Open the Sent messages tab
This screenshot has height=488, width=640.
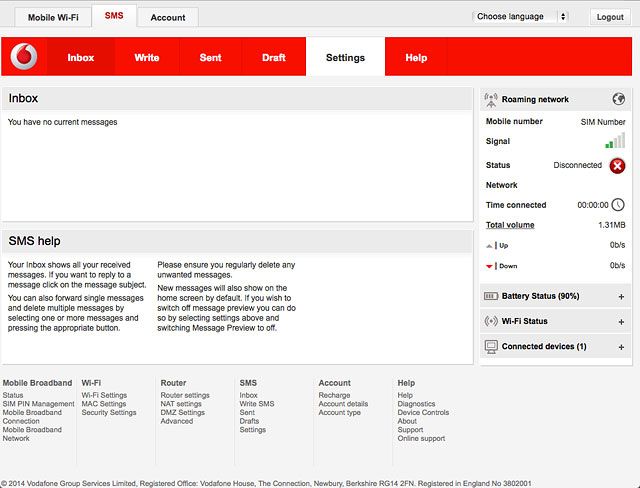click(x=211, y=58)
